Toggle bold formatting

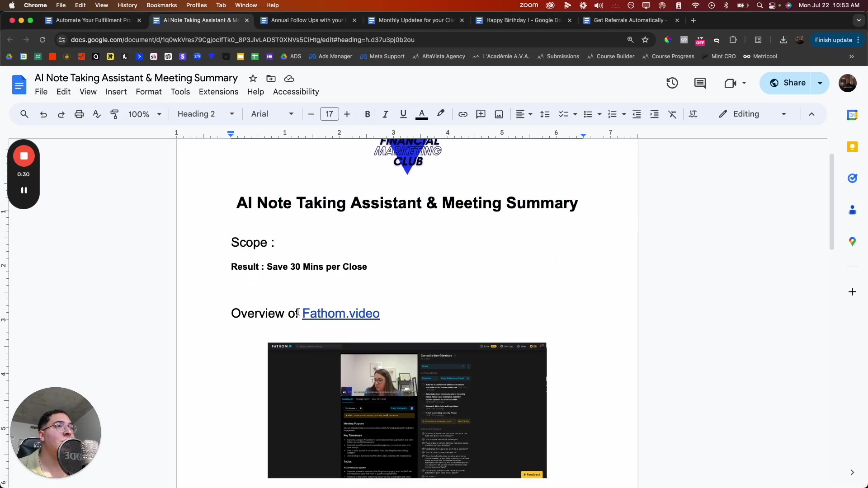coord(368,114)
